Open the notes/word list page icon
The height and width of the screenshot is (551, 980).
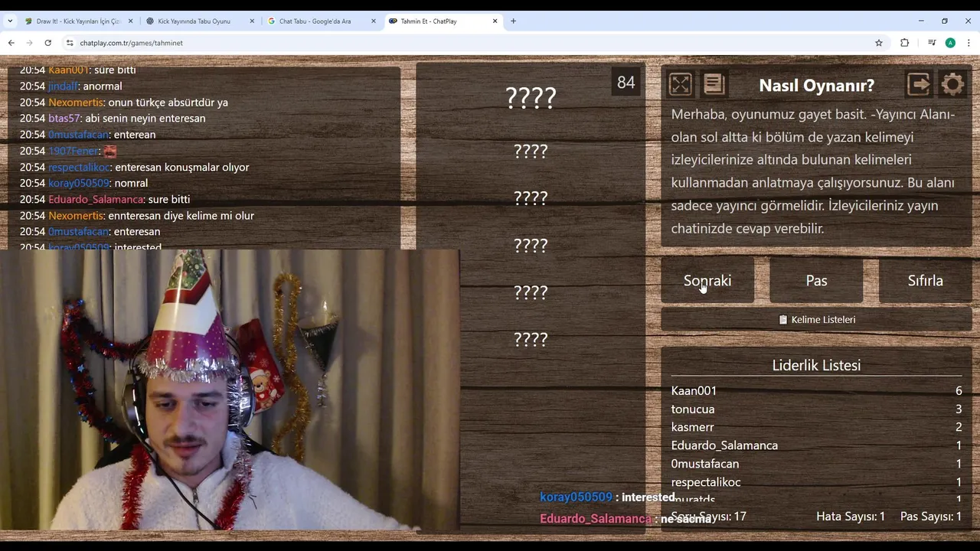tap(714, 84)
